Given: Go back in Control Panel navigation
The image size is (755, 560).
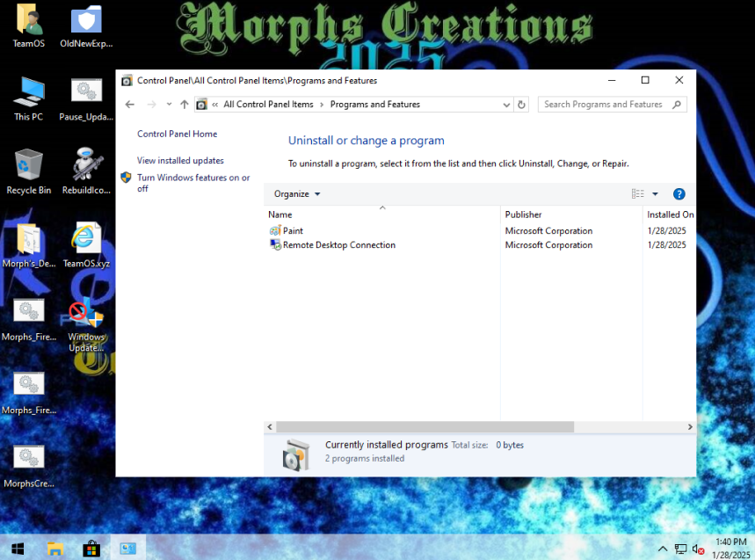Looking at the screenshot, I should (129, 105).
